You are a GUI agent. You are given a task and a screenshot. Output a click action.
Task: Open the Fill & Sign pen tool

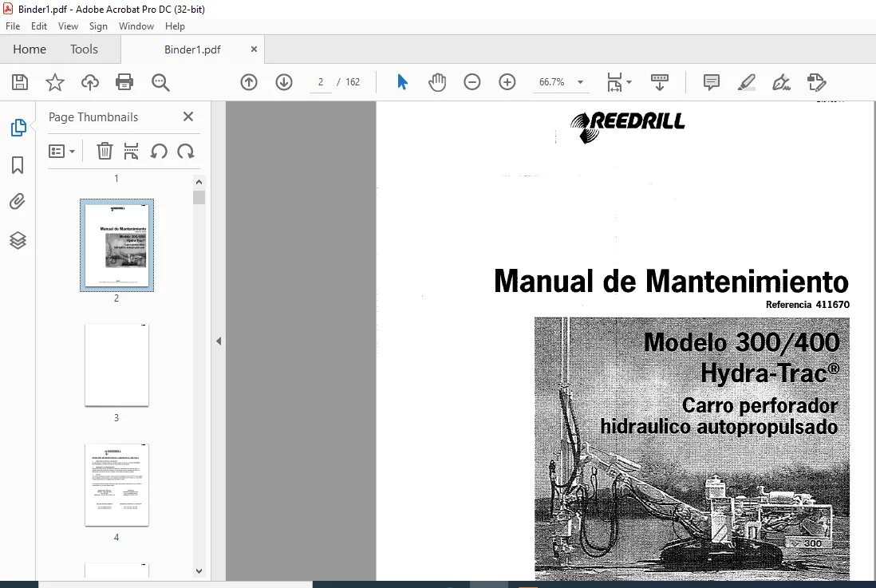tap(781, 82)
